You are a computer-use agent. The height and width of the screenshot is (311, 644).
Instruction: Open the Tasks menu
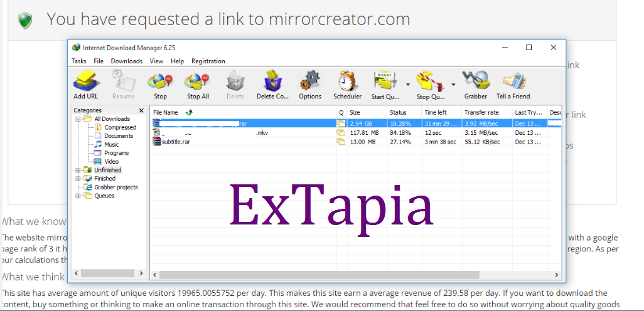79,61
